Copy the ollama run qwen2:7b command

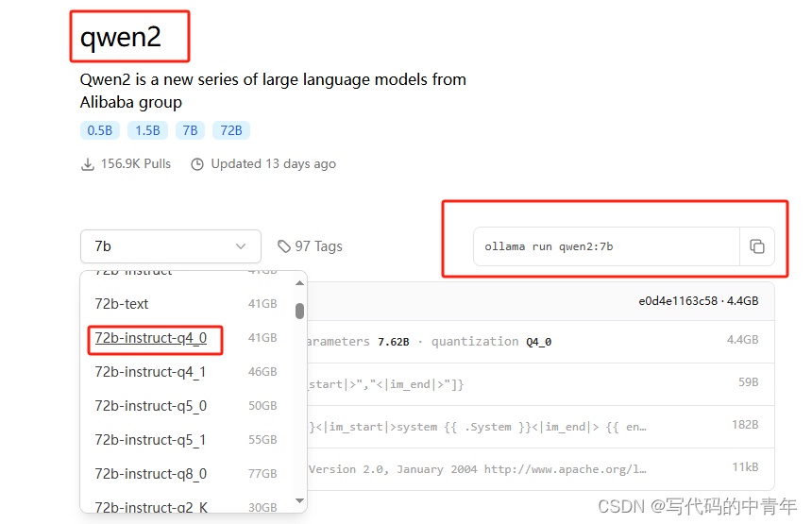757,246
